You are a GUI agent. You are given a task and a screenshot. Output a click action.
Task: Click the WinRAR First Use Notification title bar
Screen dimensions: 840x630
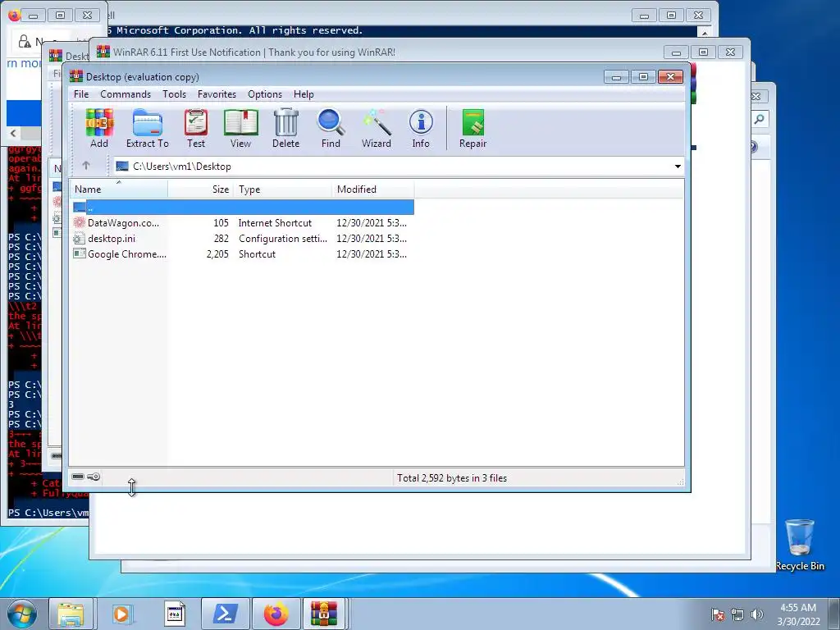pos(375,52)
